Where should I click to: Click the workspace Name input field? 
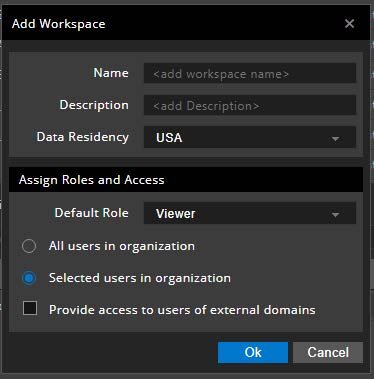click(250, 73)
